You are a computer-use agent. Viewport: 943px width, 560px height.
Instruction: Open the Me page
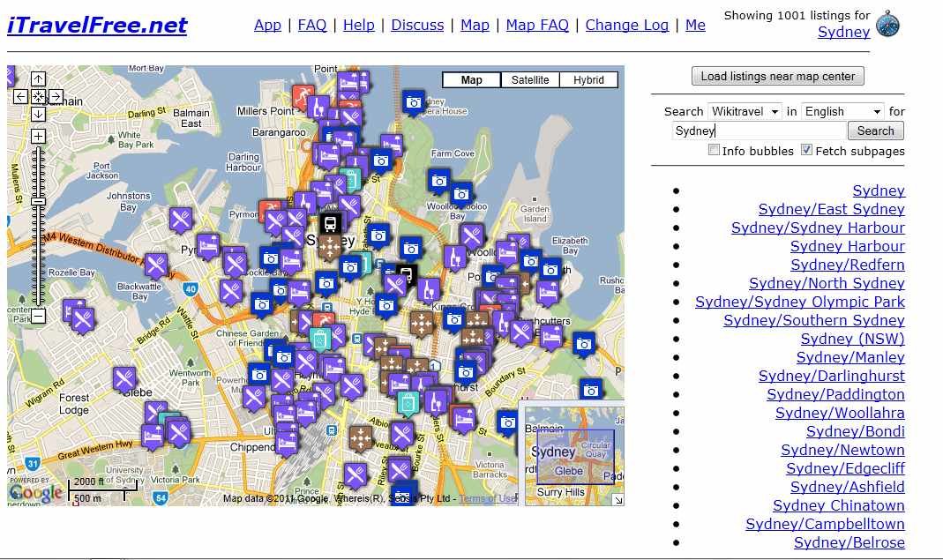click(695, 26)
